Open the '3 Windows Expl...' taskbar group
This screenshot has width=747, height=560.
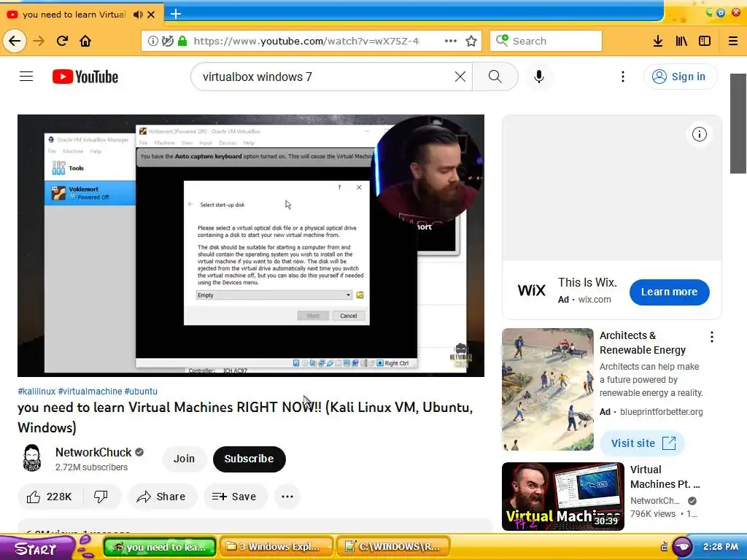click(276, 547)
